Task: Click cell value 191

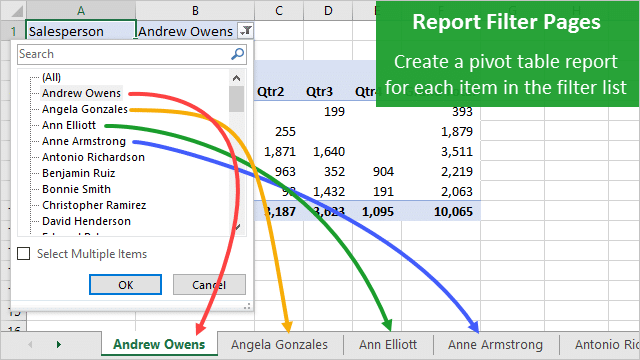Action: click(x=383, y=191)
